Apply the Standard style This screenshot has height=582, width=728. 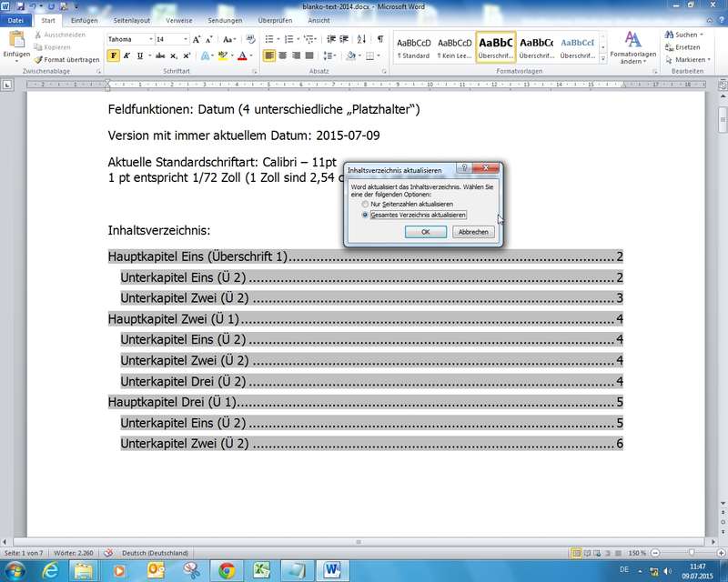[x=413, y=47]
